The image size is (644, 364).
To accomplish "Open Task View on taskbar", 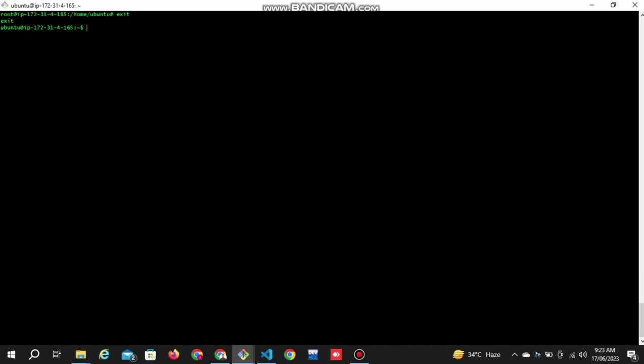I will 57,354.
